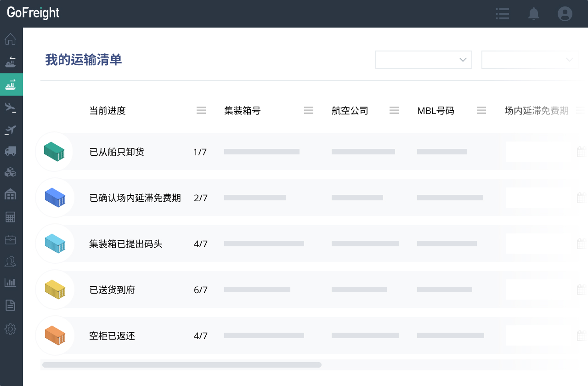Click the GoFreight logo
The width and height of the screenshot is (588, 386).
pos(33,13)
